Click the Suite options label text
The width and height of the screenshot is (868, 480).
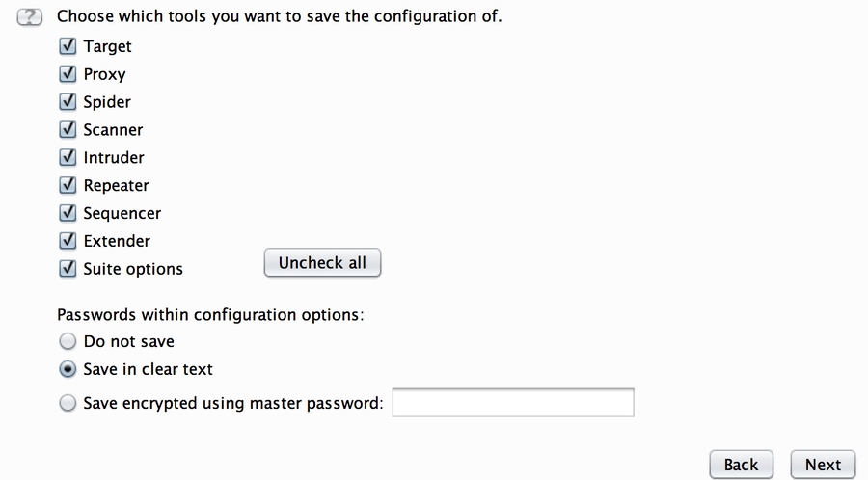pos(133,269)
